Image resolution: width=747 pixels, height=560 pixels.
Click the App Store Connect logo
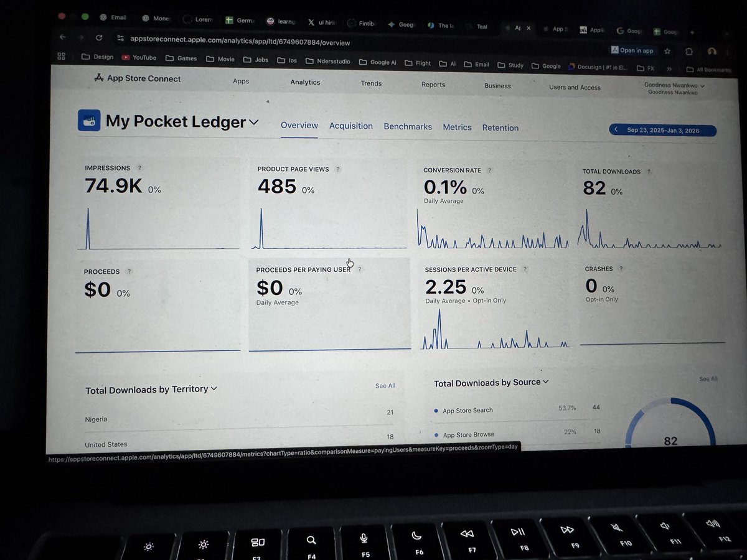click(x=137, y=78)
